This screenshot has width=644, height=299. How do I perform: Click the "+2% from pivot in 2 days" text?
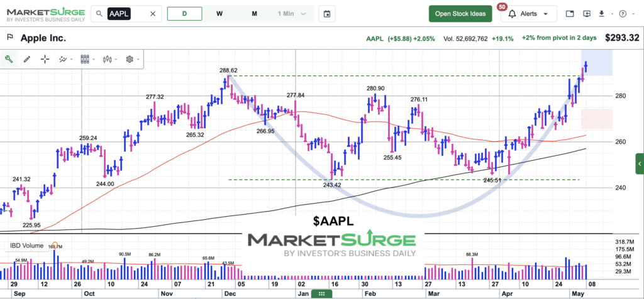point(559,38)
